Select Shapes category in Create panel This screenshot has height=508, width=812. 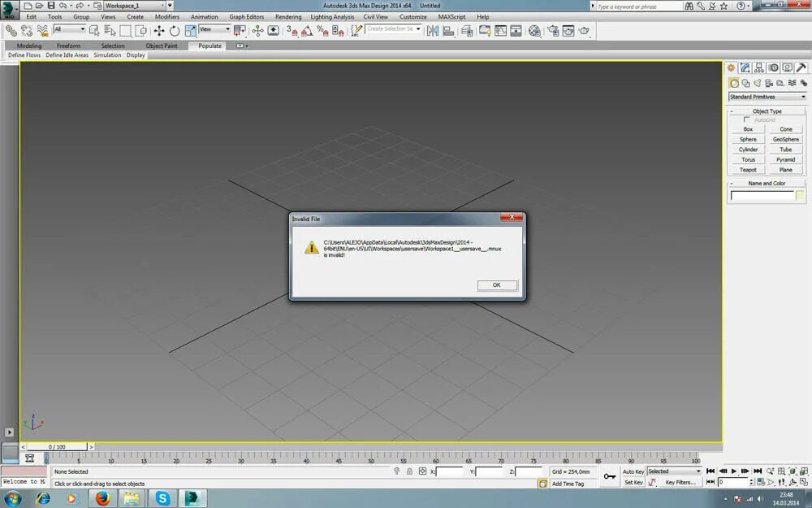745,83
